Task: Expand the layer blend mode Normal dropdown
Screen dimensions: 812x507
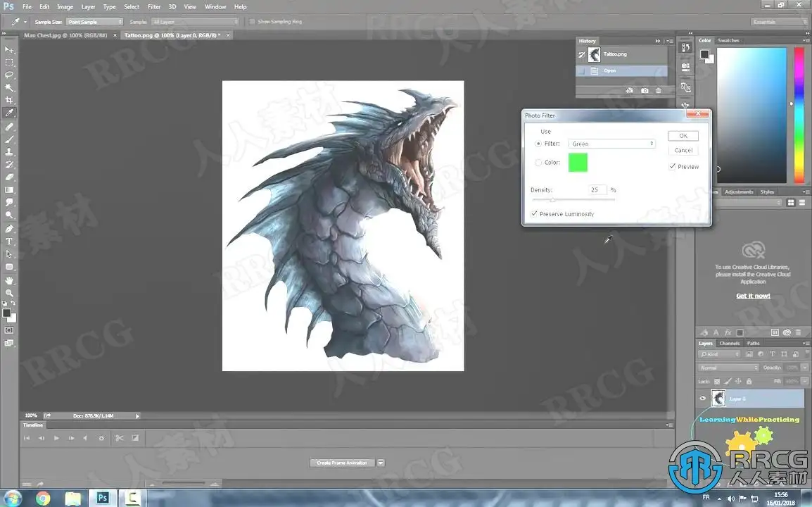Action: click(729, 368)
